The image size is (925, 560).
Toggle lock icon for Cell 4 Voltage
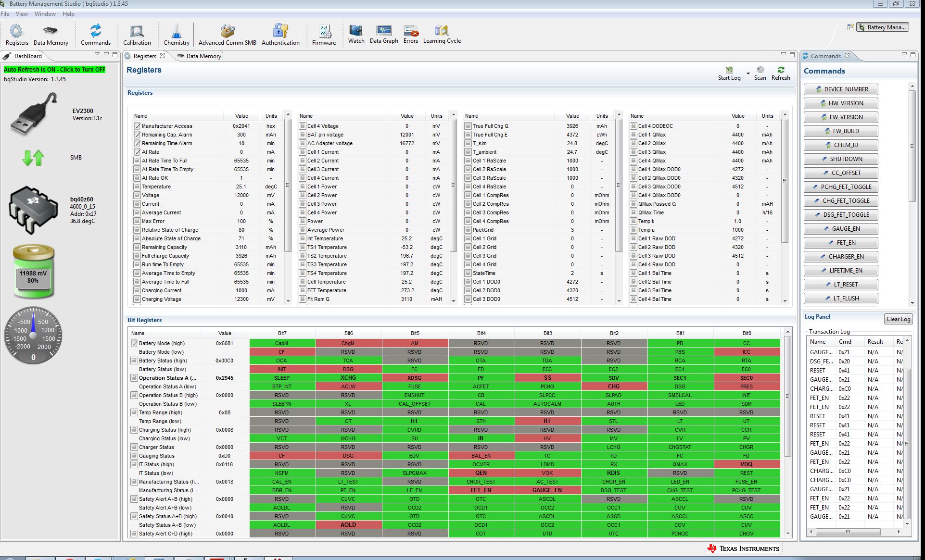point(303,126)
